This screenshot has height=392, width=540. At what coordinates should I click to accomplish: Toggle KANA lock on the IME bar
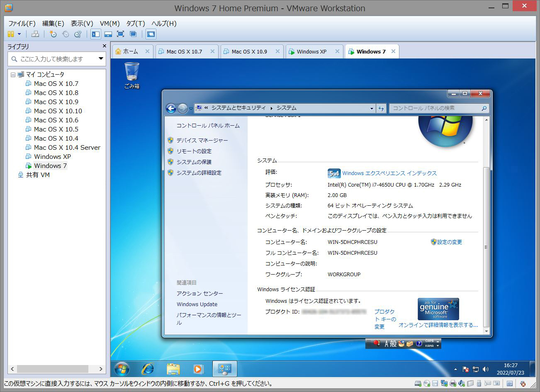click(429, 346)
